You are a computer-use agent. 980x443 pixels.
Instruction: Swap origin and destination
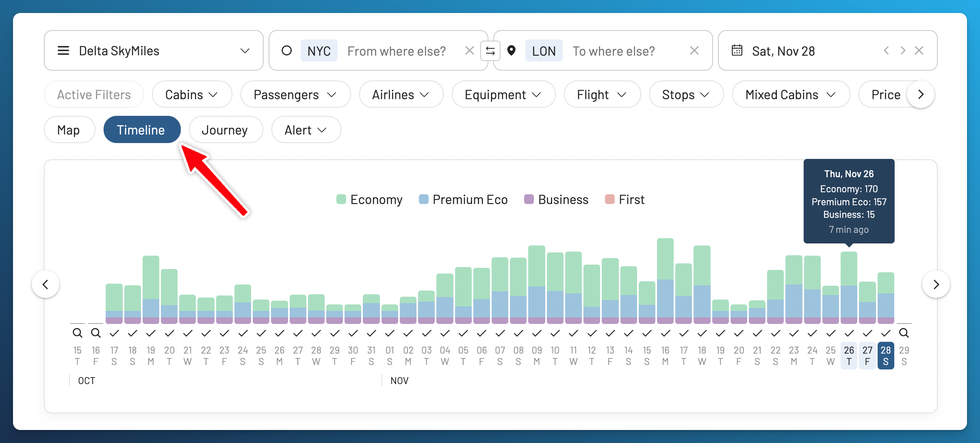pyautogui.click(x=490, y=51)
